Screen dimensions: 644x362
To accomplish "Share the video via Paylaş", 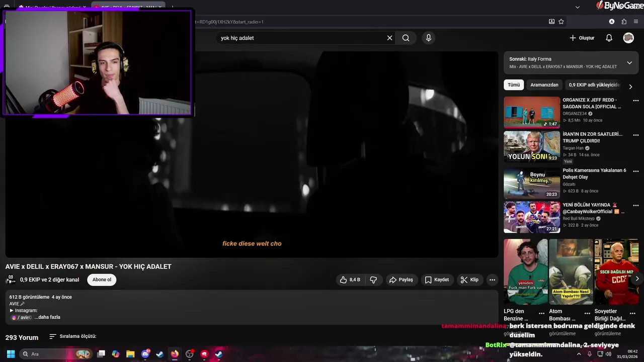I will 401,280.
